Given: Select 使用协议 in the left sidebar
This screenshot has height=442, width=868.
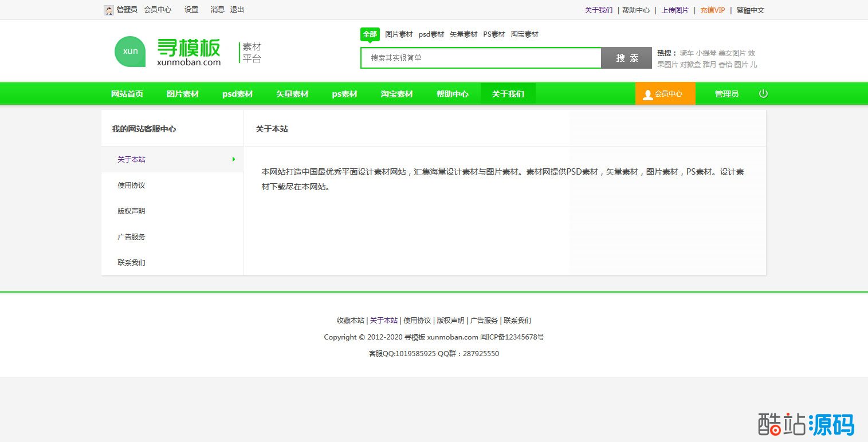Looking at the screenshot, I should tap(131, 186).
